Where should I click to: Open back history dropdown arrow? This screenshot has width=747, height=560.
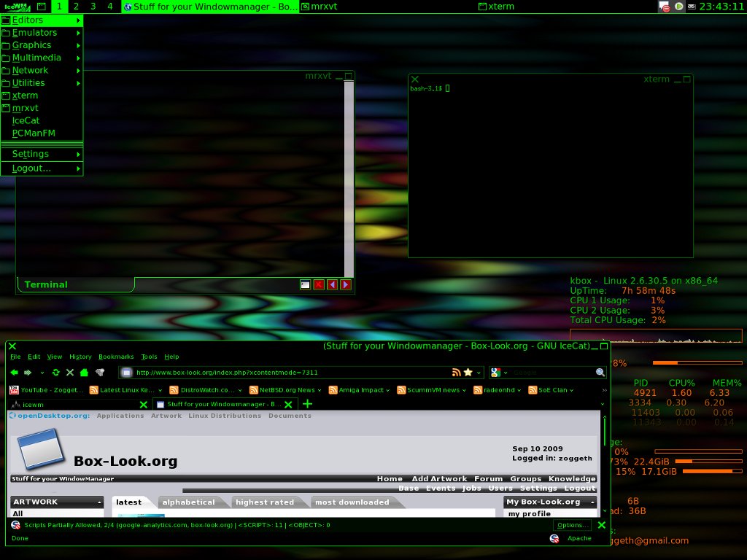point(42,373)
